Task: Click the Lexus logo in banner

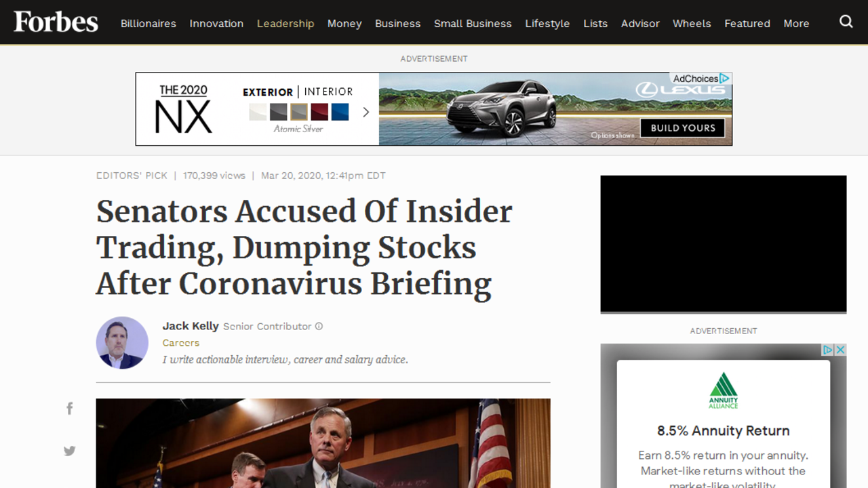Action: (x=680, y=89)
